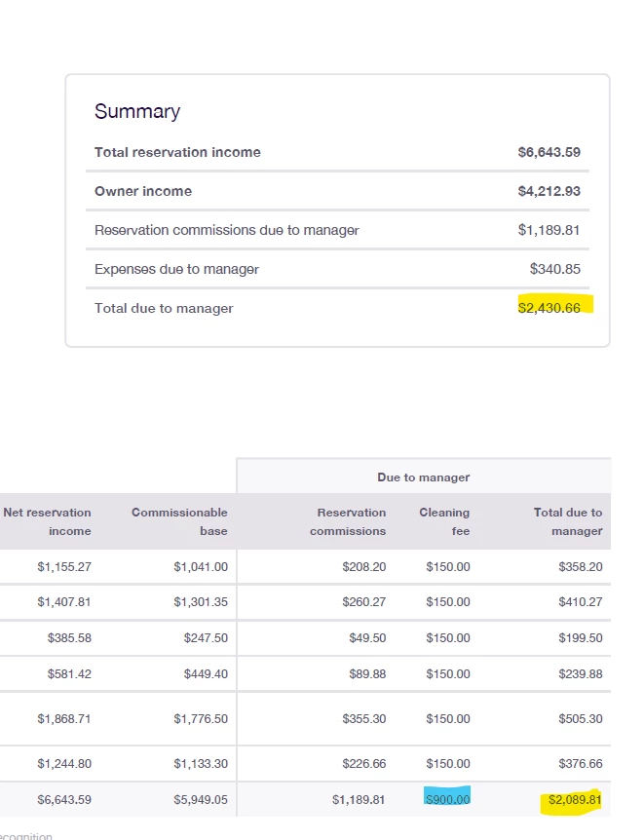Click the Summary heading
Image resolution: width=644 pixels, height=840 pixels.
(137, 111)
